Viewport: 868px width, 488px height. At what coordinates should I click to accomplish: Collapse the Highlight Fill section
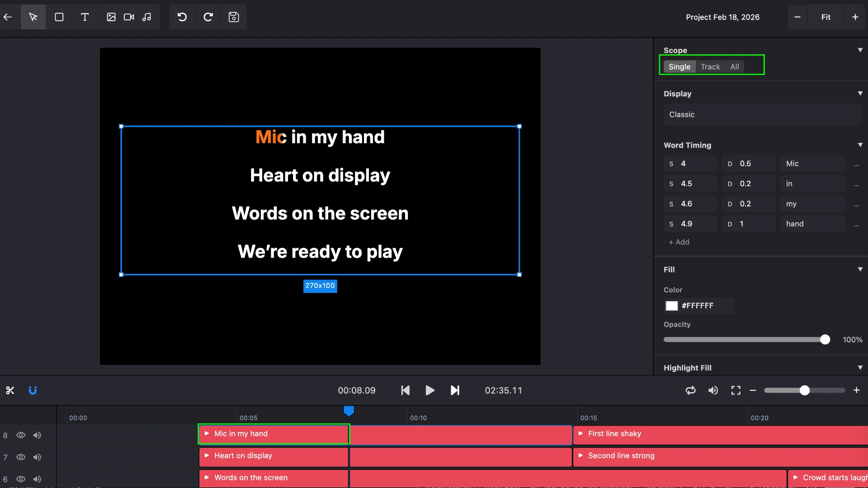[860, 367]
